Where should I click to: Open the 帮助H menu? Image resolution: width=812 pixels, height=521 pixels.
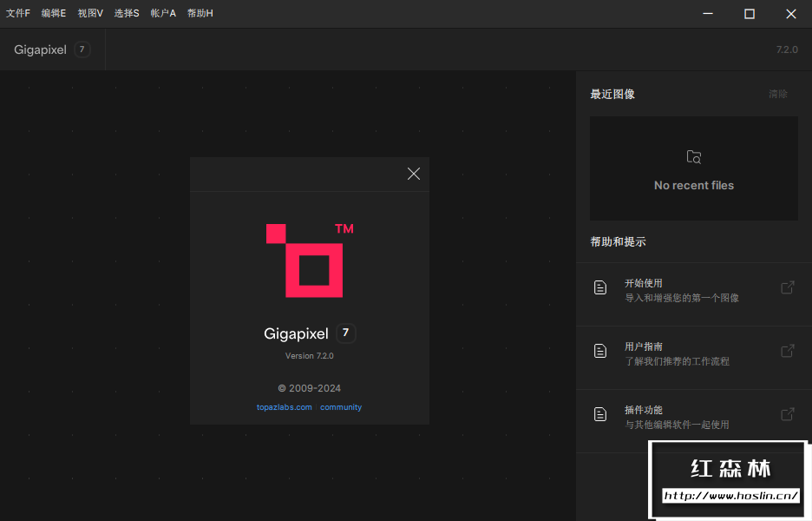200,13
